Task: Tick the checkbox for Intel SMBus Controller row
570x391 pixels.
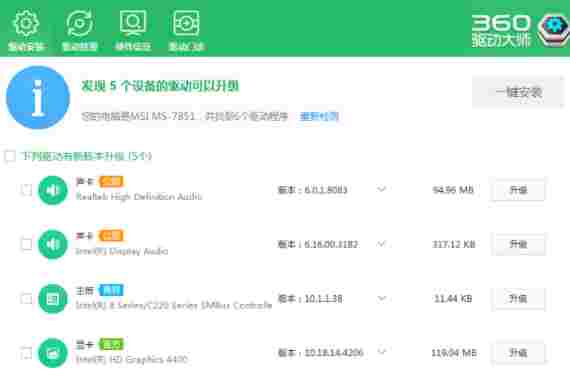Action: coord(26,298)
